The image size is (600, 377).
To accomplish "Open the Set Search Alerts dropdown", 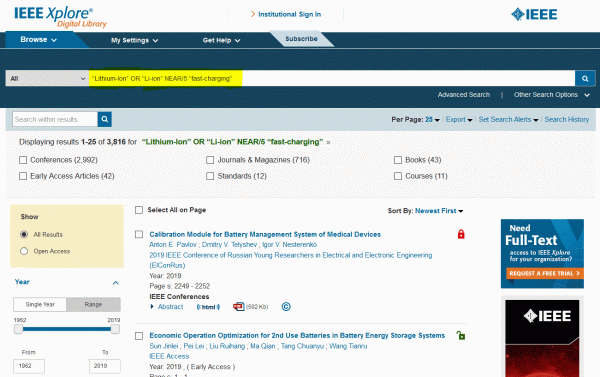I will pos(509,120).
